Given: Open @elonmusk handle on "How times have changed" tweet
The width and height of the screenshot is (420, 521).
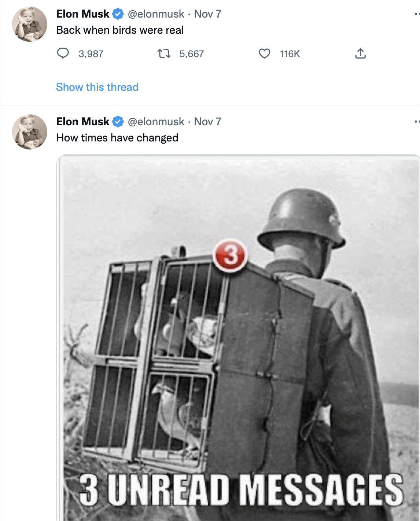Looking at the screenshot, I should (x=156, y=122).
